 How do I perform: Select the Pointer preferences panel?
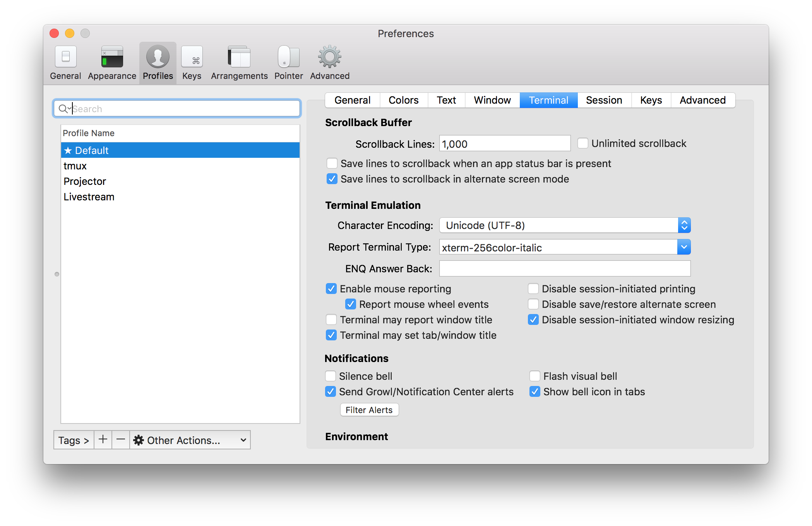click(x=289, y=63)
